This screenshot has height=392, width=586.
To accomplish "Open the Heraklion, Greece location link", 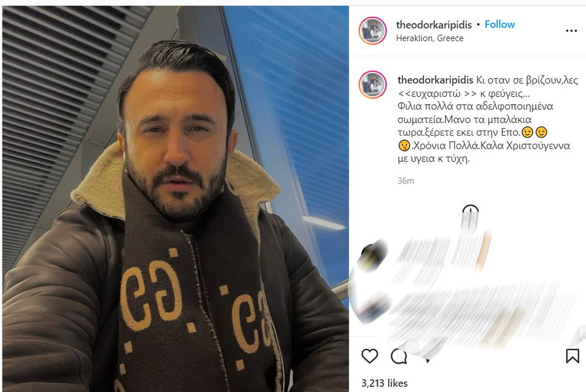I will pos(430,38).
